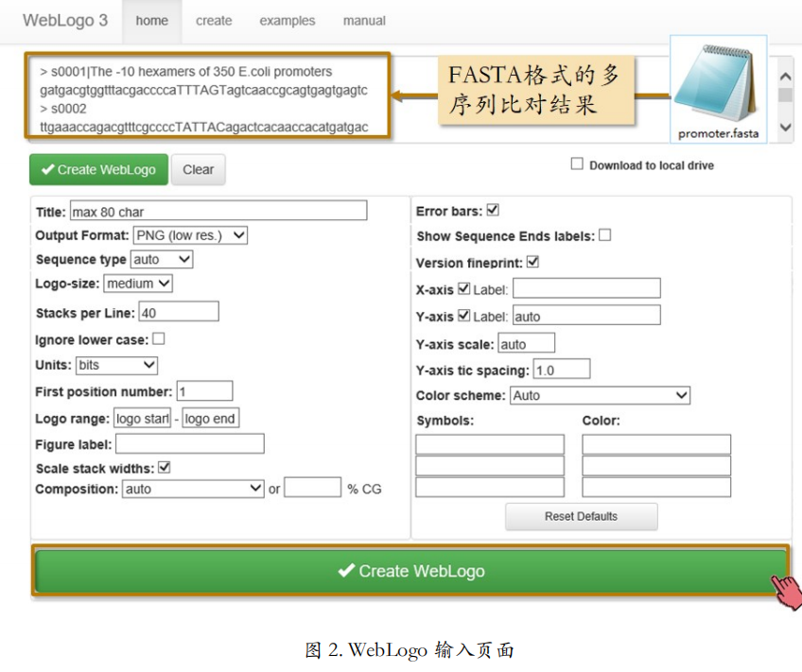Viewport: 802px width, 672px height.
Task: Click the wide Create WebLogo button below the options
Action: click(410, 571)
